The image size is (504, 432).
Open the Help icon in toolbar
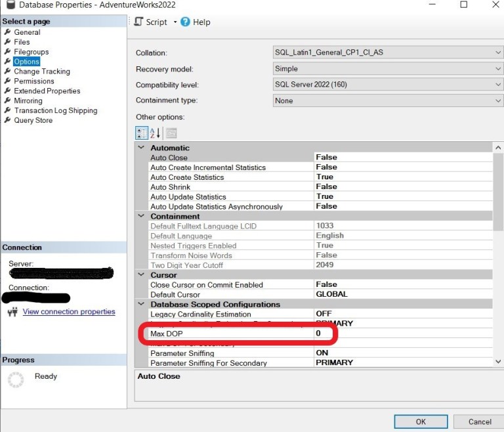[186, 22]
